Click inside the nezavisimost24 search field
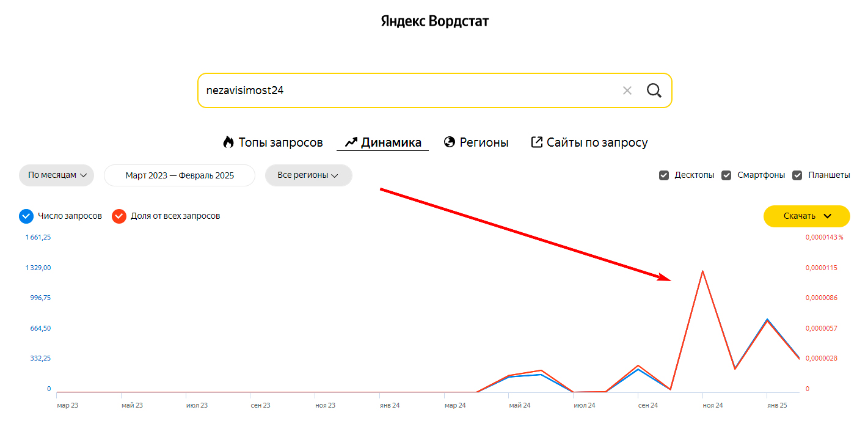 403,91
